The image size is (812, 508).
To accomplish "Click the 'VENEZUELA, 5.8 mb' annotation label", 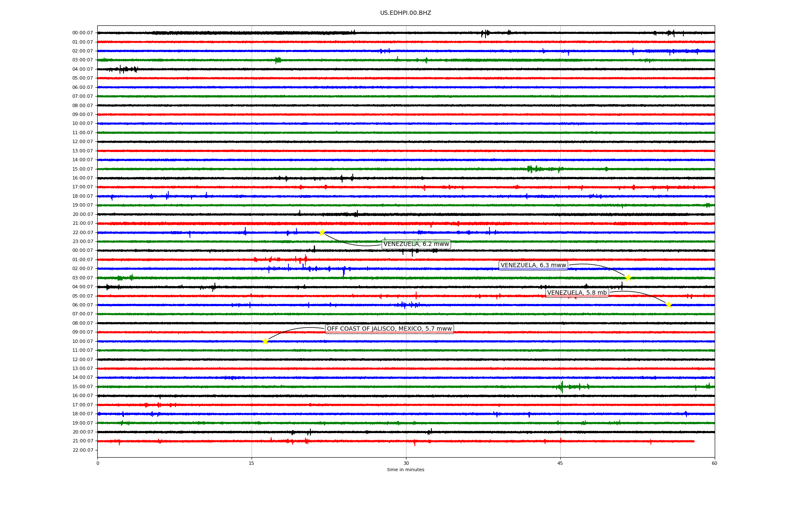I will coord(577,293).
